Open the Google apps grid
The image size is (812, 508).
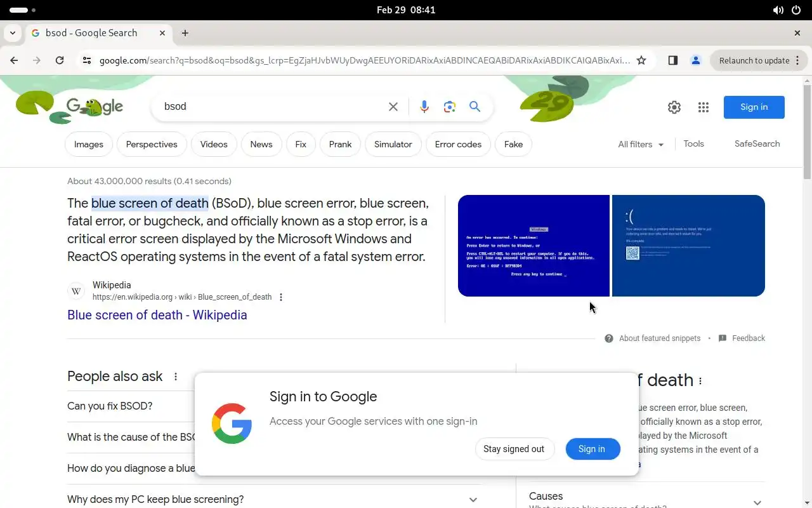click(x=704, y=107)
